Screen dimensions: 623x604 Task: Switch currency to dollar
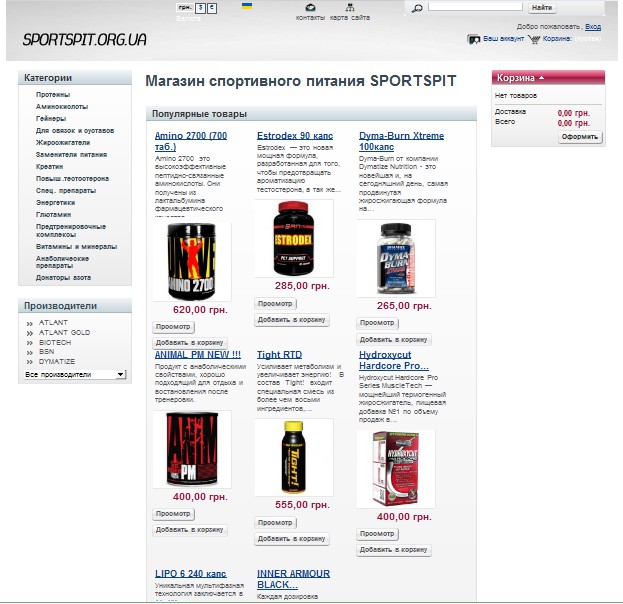[x=201, y=8]
